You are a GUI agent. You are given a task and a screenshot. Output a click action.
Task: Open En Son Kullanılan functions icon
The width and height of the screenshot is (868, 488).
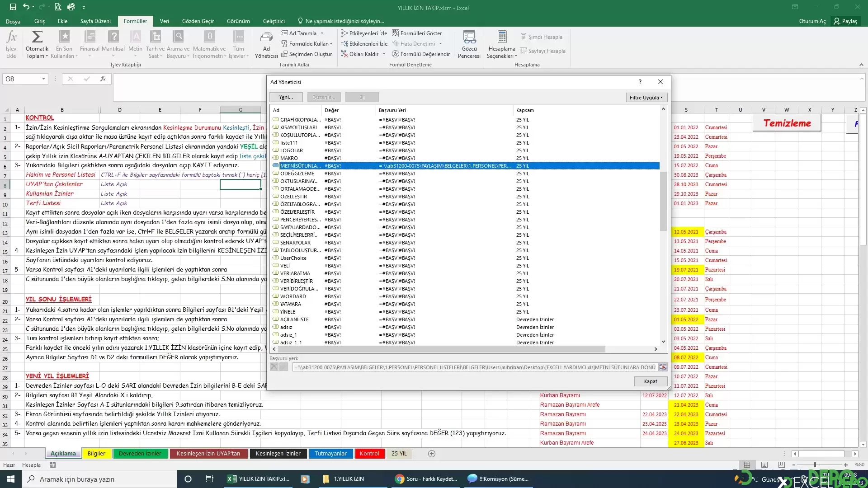[64, 37]
